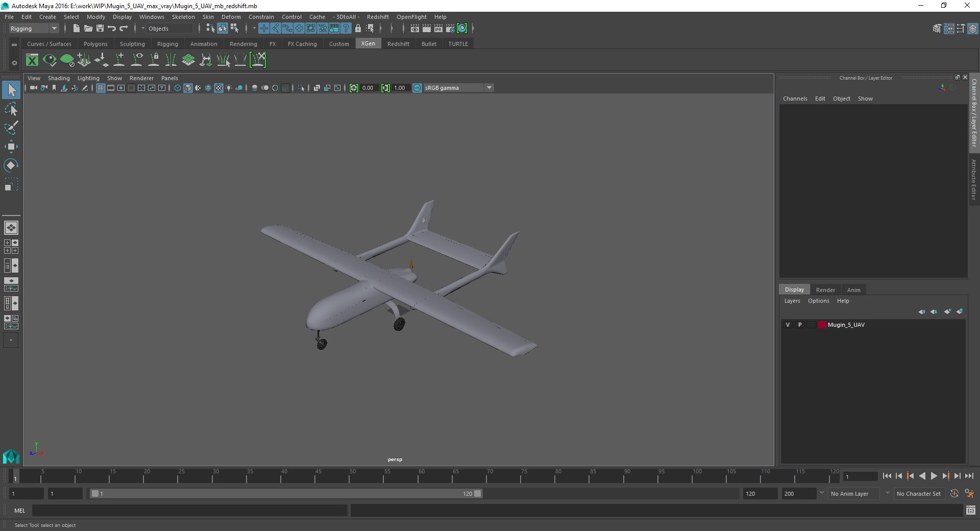Click XGen close-bracket X shelf icon
This screenshot has width=980, height=531.
pos(258,60)
